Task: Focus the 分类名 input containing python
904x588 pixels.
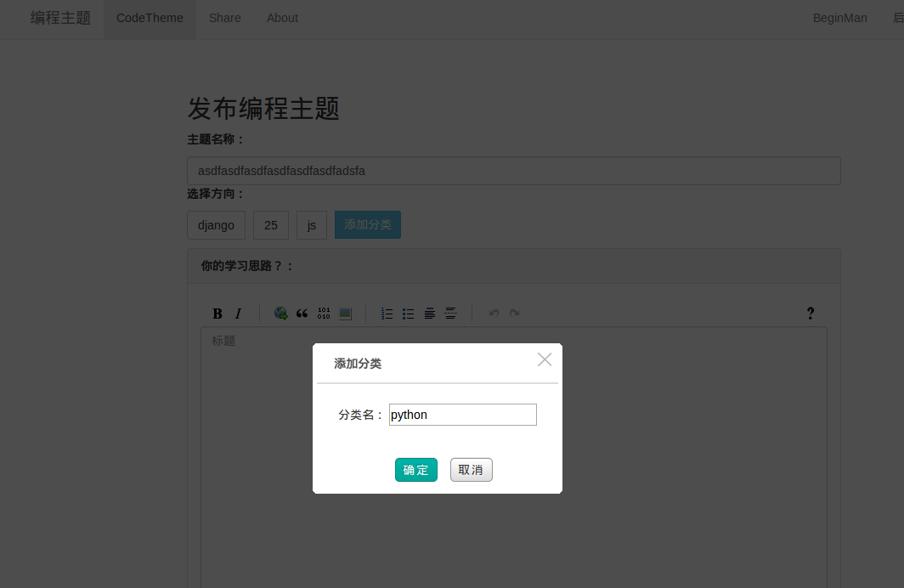Action: (463, 415)
